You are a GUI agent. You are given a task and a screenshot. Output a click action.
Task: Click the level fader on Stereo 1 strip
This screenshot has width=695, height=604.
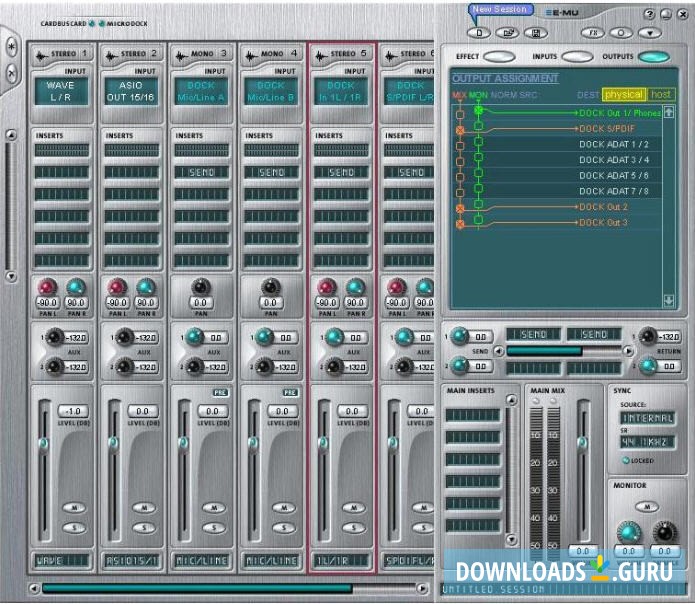tap(43, 443)
